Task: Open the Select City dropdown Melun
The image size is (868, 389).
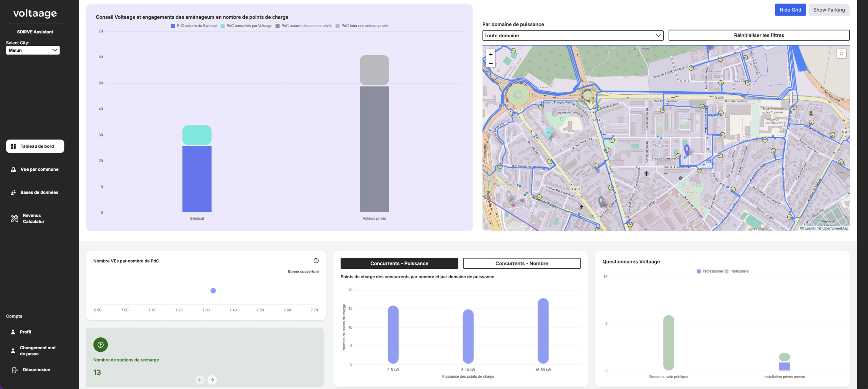Action: (x=33, y=50)
